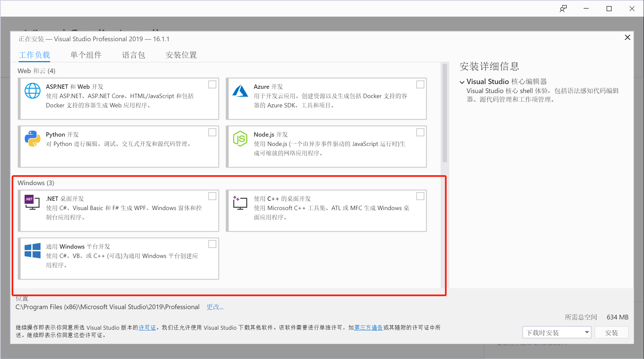
Task: Open the 第三方通告 link
Action: pyautogui.click(x=368, y=327)
